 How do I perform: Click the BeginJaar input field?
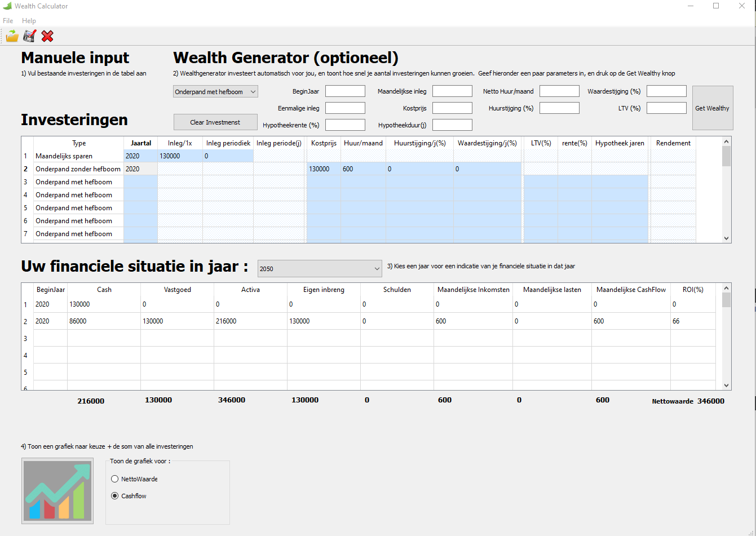click(345, 91)
